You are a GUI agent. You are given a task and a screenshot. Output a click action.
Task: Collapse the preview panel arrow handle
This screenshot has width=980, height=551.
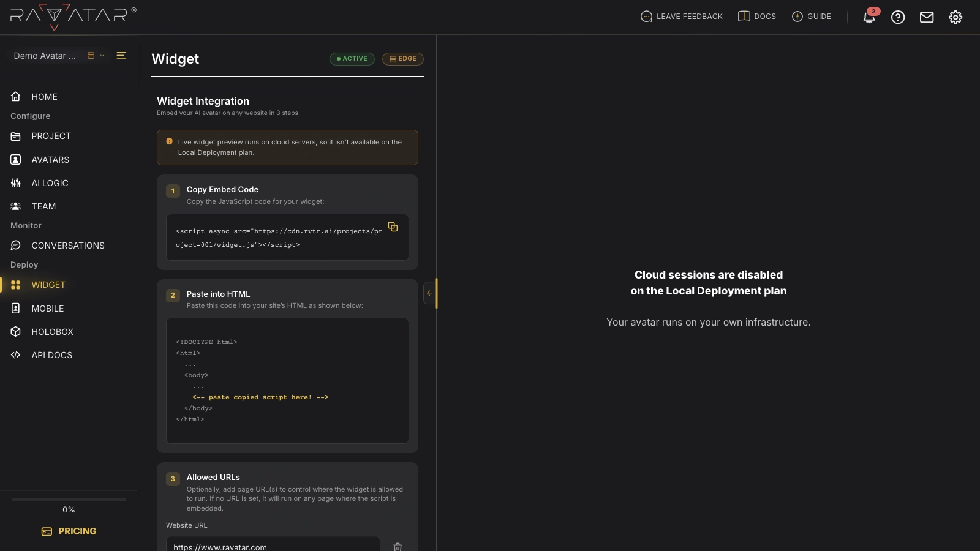429,293
